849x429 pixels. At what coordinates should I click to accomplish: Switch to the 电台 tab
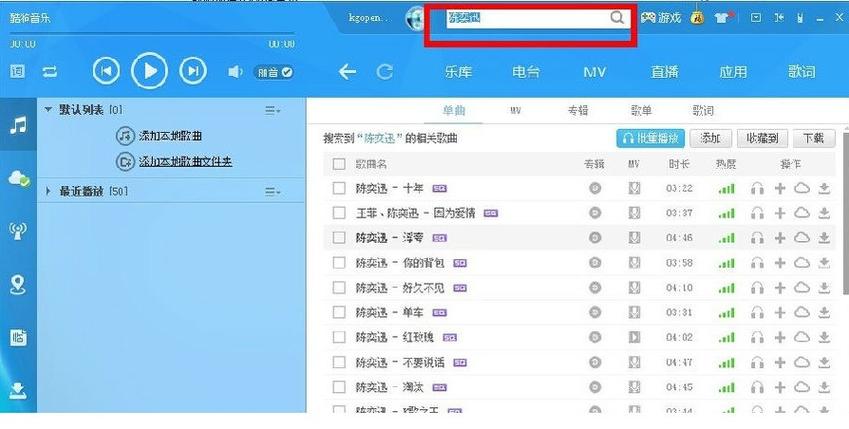click(526, 72)
